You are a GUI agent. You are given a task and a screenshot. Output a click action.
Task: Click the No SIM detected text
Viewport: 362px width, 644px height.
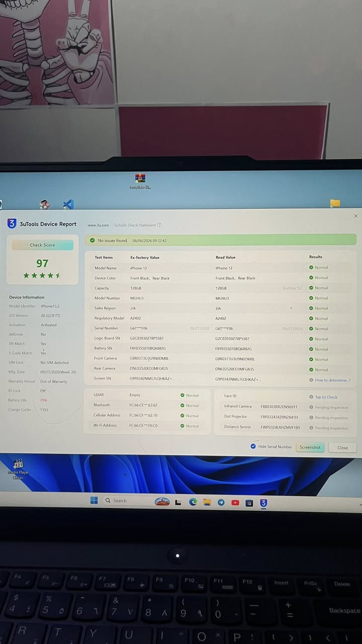pos(54,362)
